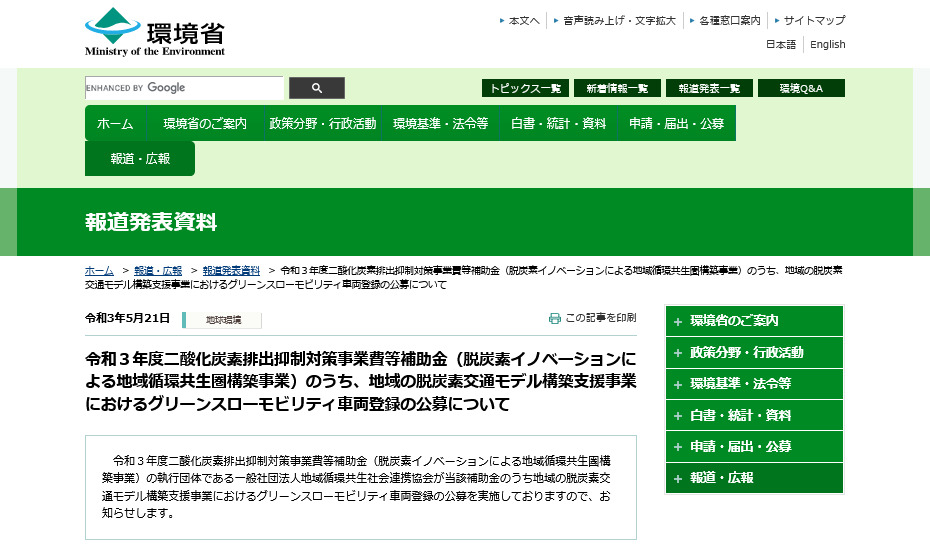Click the magnifying glass search button
Screen dimensions: 930x556
(317, 88)
